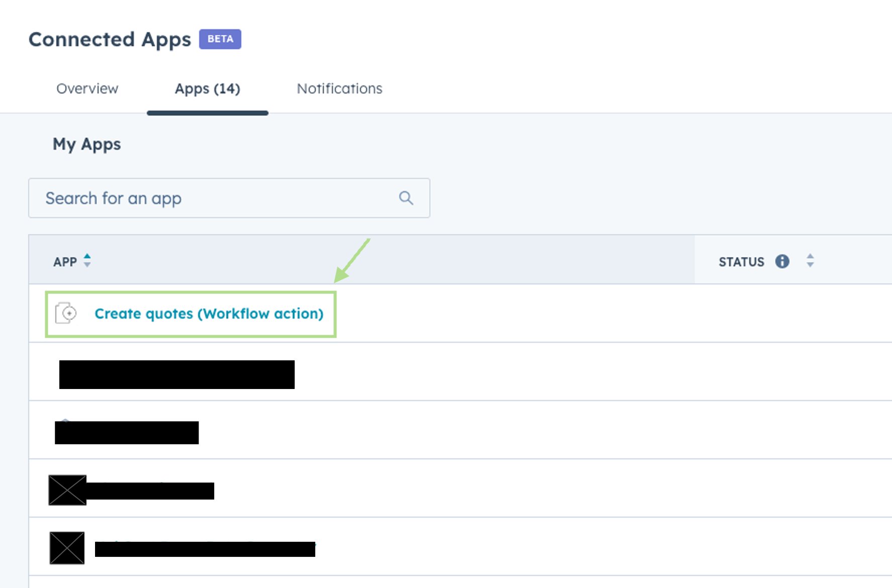This screenshot has width=892, height=588.
Task: Click the STATUS info icon
Action: click(x=782, y=261)
